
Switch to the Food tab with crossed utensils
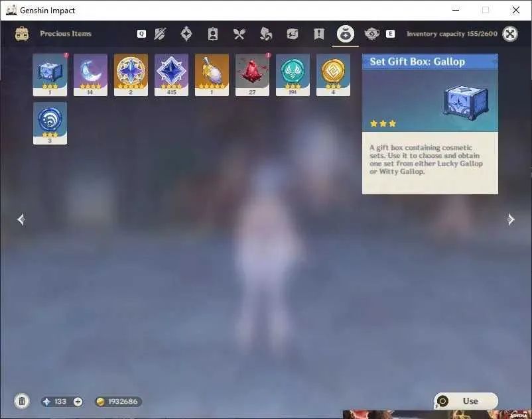pos(239,34)
